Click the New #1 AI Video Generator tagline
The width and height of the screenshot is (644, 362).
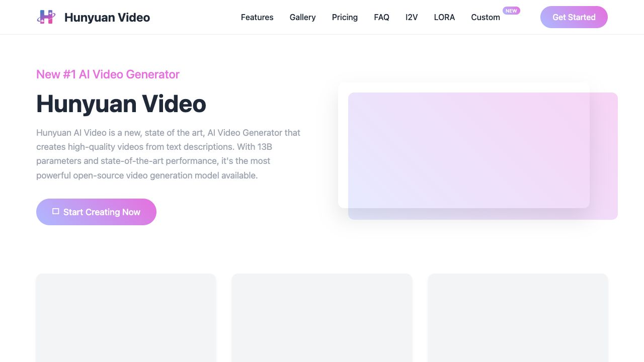point(108,74)
